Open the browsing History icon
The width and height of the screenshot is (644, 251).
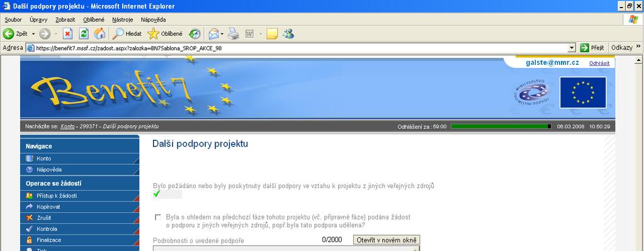(x=195, y=33)
